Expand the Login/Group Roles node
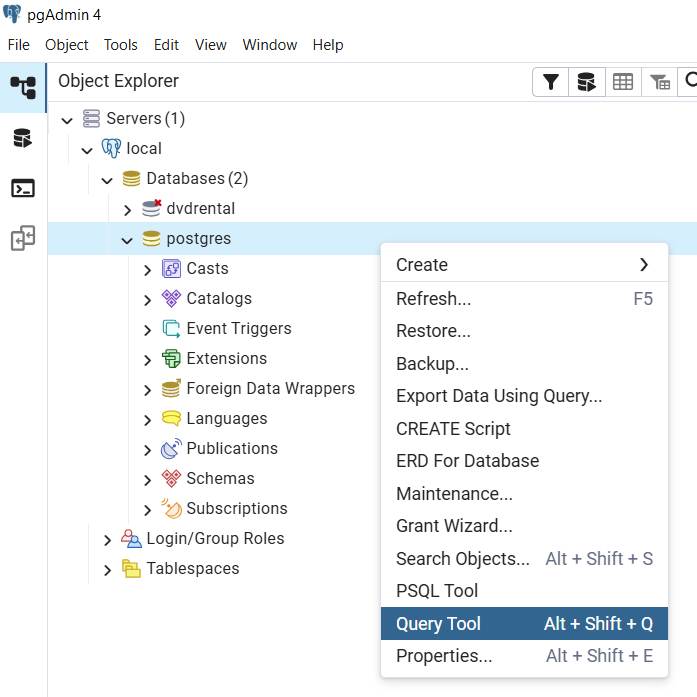Screen dimensions: 697x697 coord(108,540)
